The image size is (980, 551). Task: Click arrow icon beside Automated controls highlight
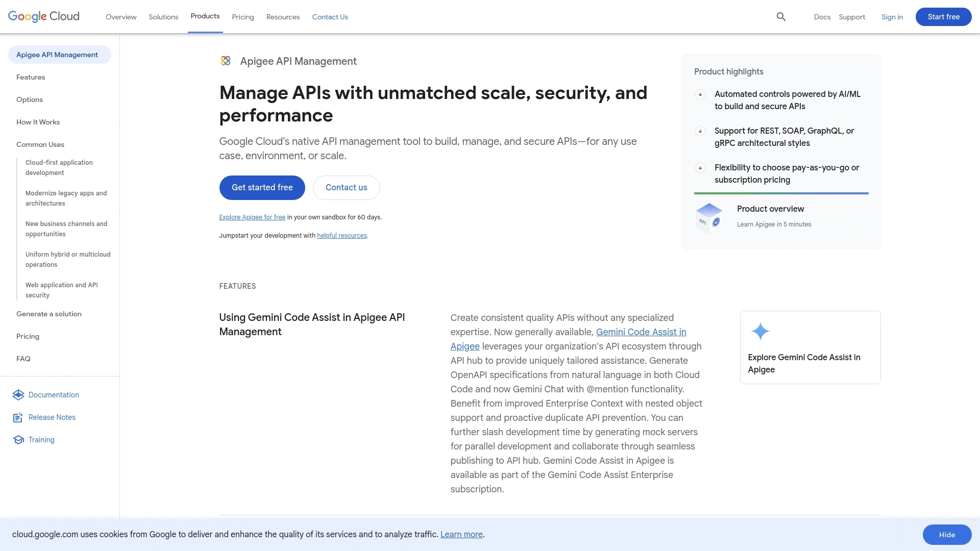point(700,94)
